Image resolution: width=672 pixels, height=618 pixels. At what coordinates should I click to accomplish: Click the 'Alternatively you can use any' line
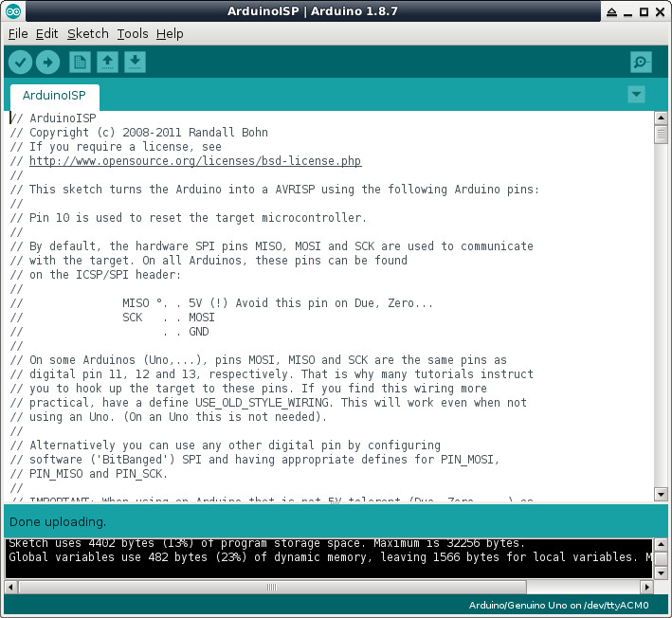point(226,445)
